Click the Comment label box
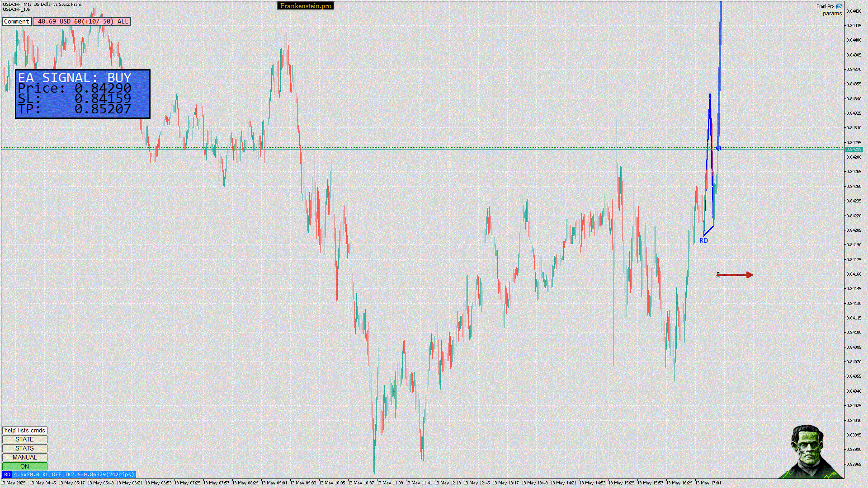The width and height of the screenshot is (868, 488). (x=17, y=21)
